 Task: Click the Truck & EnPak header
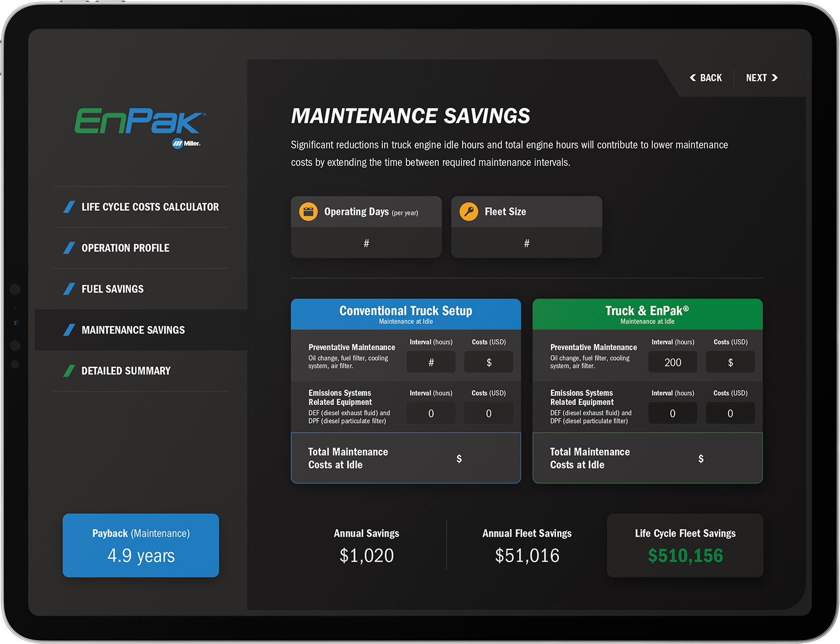(647, 314)
